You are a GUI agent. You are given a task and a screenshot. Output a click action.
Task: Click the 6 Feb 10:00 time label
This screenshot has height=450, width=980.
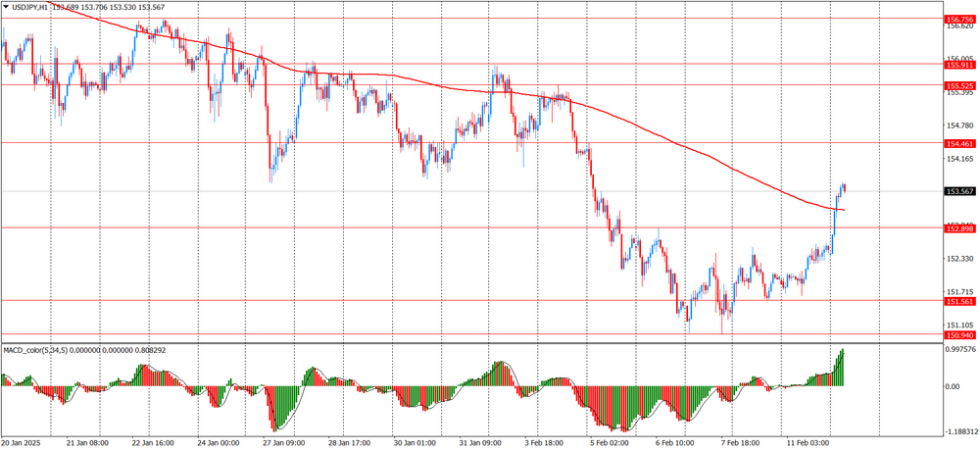tap(676, 443)
